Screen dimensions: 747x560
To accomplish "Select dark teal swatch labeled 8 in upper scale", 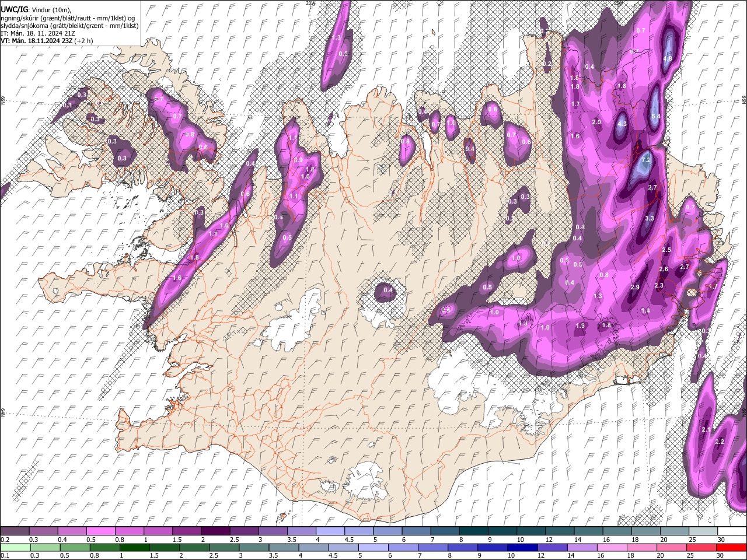I will [x=473, y=531].
